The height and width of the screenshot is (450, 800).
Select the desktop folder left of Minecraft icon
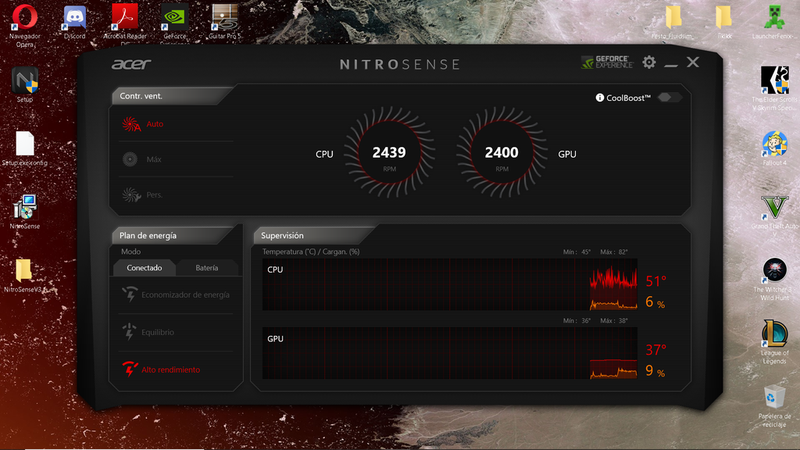coord(724,21)
